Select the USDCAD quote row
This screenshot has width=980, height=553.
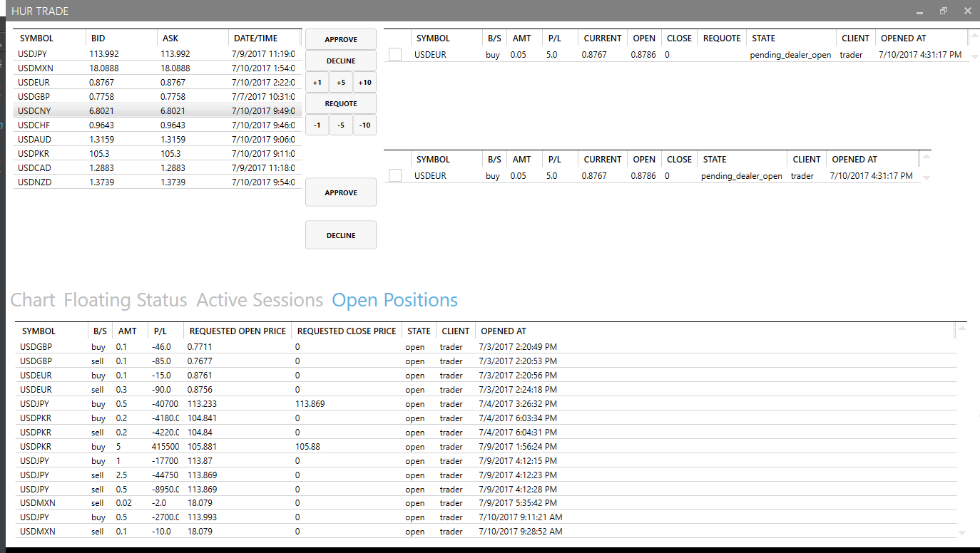(x=158, y=167)
